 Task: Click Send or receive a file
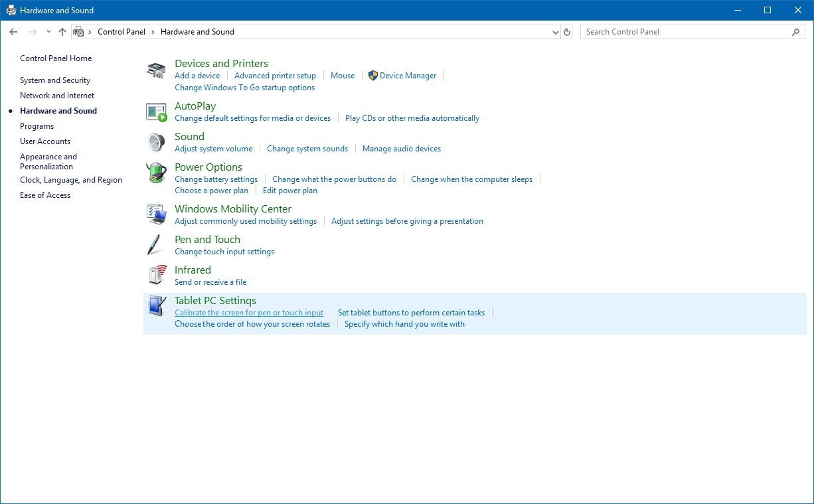click(x=210, y=282)
